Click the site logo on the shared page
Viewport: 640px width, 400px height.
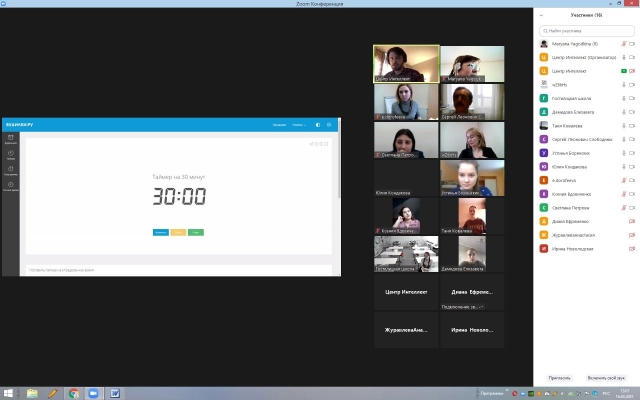click(20, 125)
